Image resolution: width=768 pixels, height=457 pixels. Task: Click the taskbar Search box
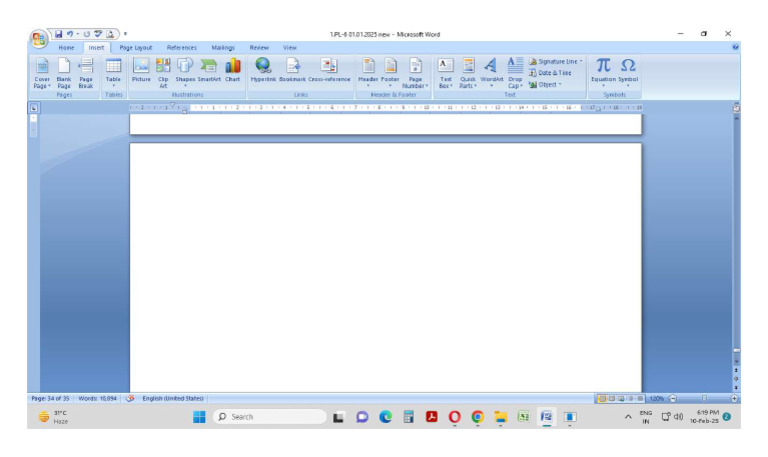[269, 417]
